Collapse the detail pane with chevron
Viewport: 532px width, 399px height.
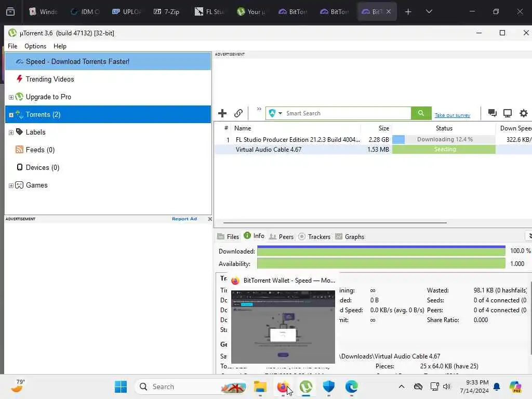click(x=529, y=236)
